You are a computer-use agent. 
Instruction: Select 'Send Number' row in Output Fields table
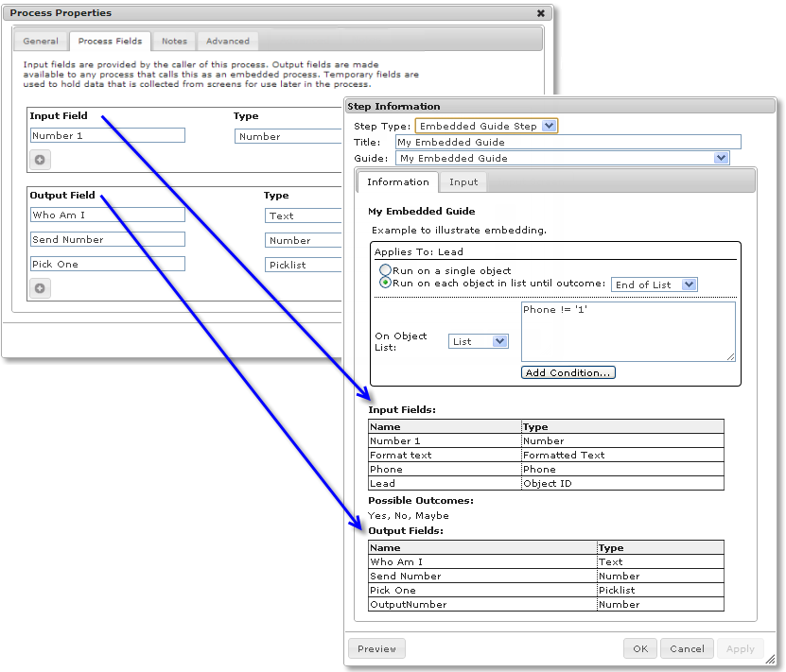(x=546, y=576)
